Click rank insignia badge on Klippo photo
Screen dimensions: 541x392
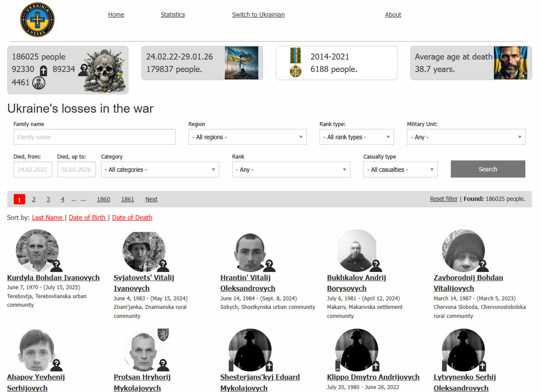(x=338, y=365)
